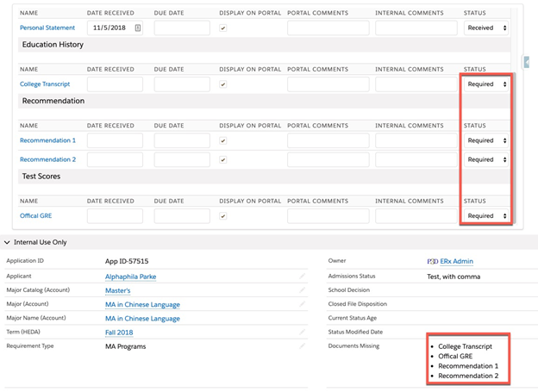Click the edit pencil beside Applicant
The width and height of the screenshot is (538, 392).
tap(303, 277)
